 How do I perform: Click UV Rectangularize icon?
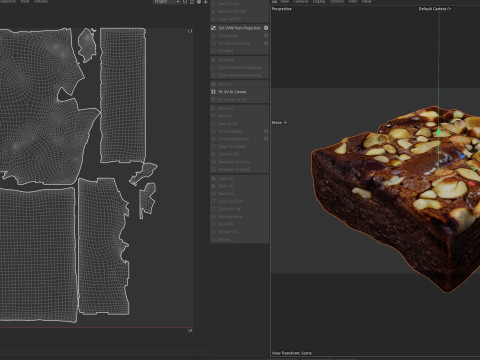(214, 139)
